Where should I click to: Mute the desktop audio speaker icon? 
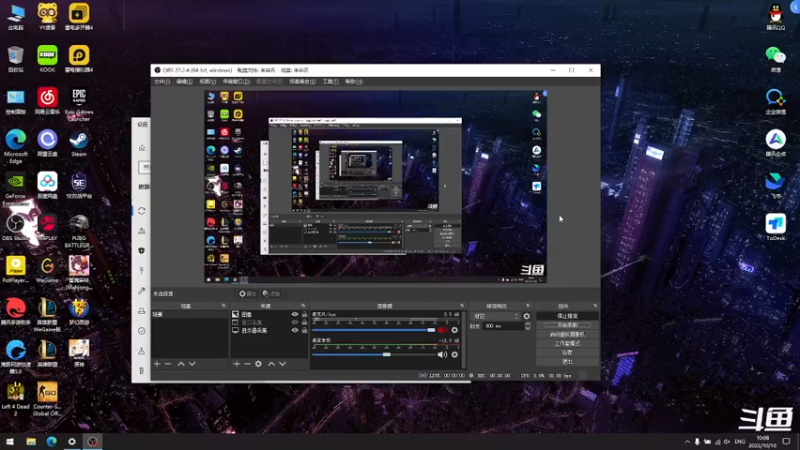[x=442, y=355]
